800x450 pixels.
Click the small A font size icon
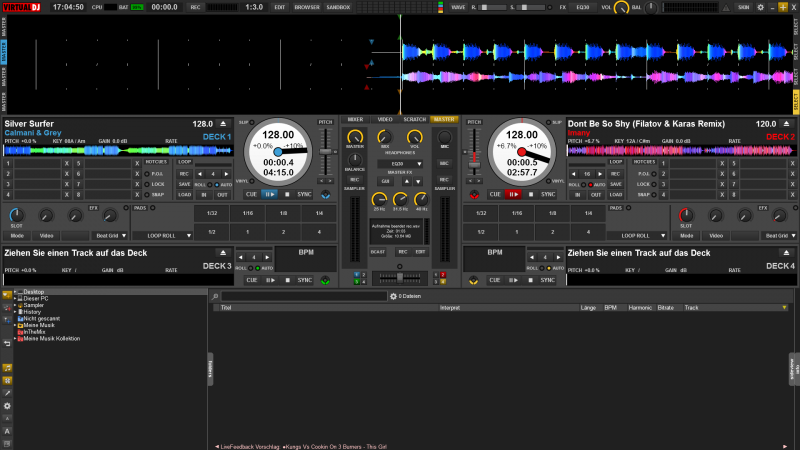(x=7, y=419)
